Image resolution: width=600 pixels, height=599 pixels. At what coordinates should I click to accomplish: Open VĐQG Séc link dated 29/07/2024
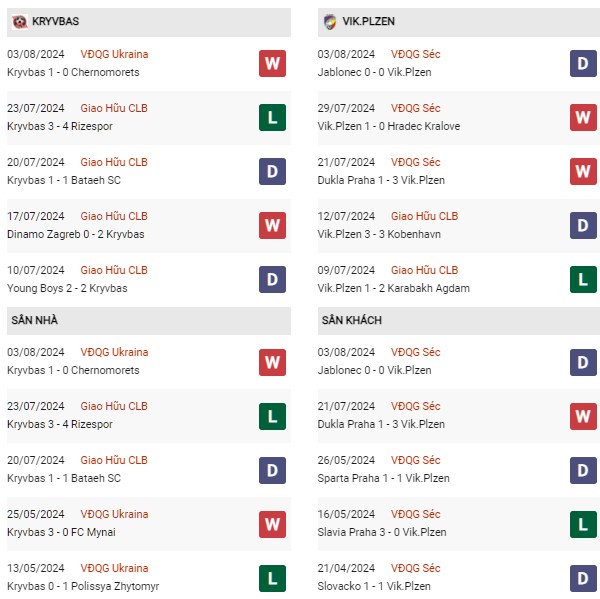(x=415, y=108)
